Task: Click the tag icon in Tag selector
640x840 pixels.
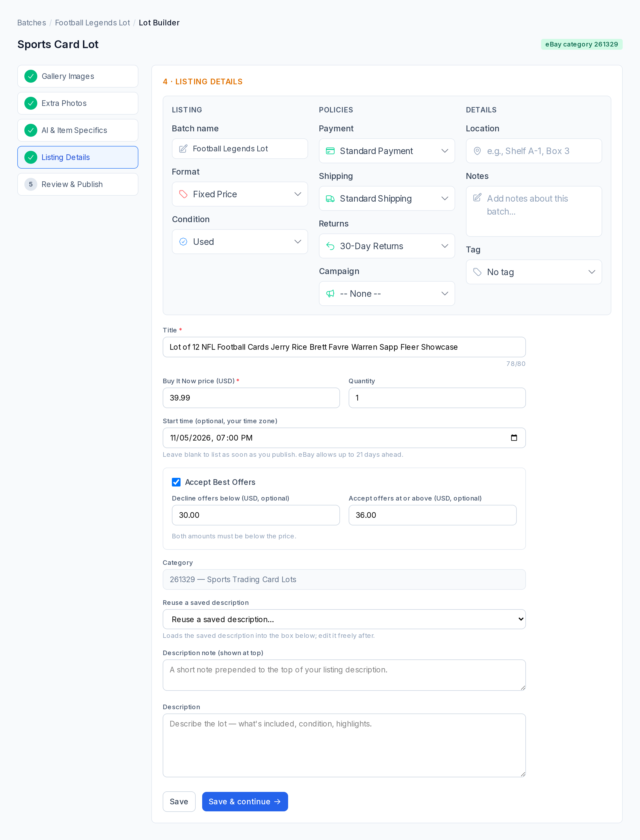Action: point(477,272)
